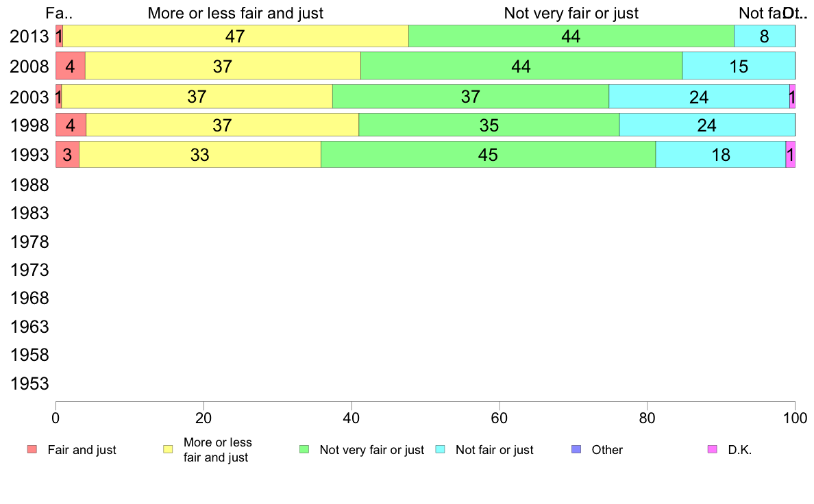Select the 2013 yellow bar segment labeled 47
The image size is (814, 504).
[236, 36]
